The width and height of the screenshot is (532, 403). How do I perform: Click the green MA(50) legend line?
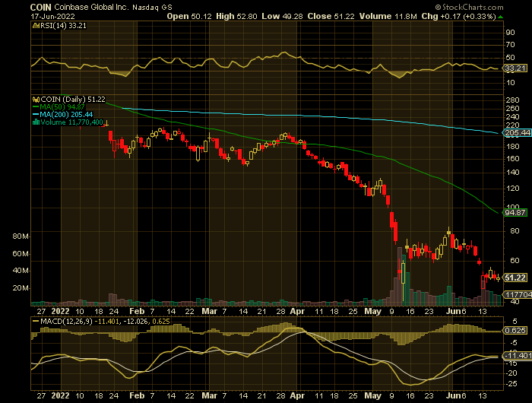[x=34, y=106]
